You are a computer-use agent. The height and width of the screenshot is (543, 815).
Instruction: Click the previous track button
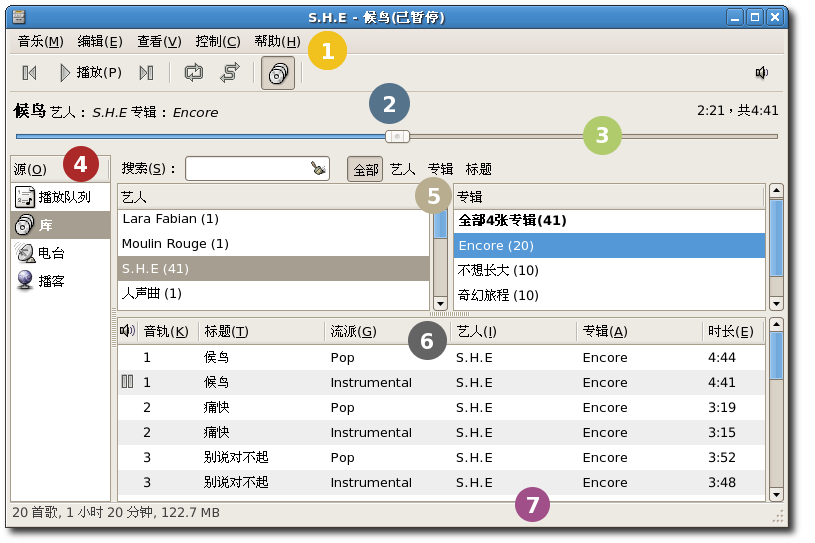pos(30,72)
